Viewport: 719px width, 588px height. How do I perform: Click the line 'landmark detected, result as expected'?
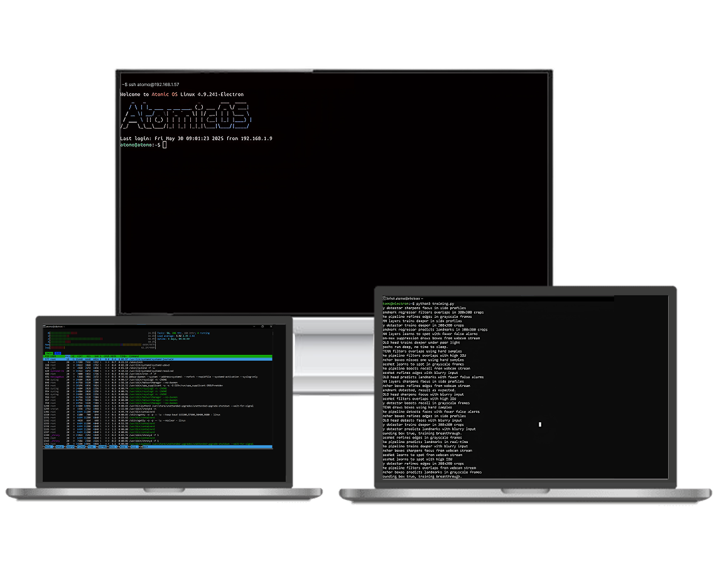[419, 390]
